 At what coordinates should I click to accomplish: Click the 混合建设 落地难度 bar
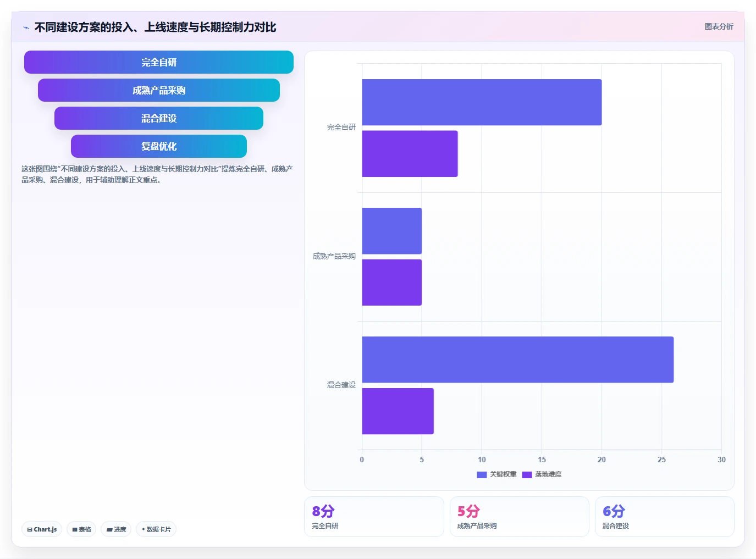(398, 411)
